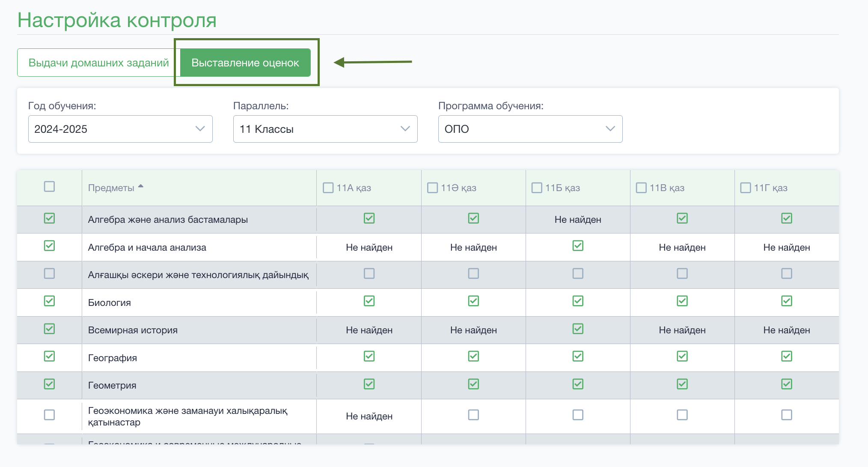Viewport: 868px width, 467px height.
Task: Uncheck Геометрия for class 11Г қаз
Action: 787,384
